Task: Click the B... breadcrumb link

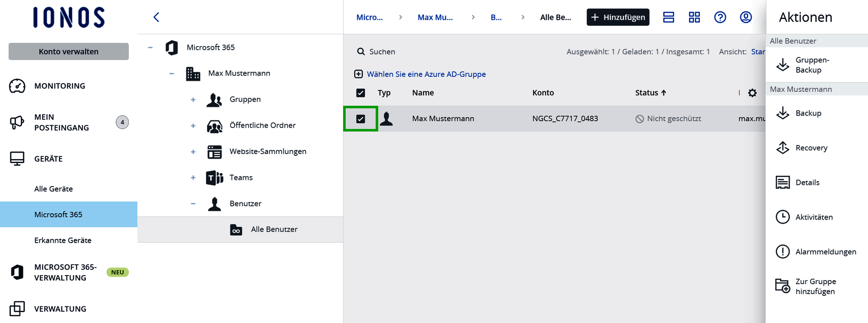Action: pyautogui.click(x=496, y=17)
